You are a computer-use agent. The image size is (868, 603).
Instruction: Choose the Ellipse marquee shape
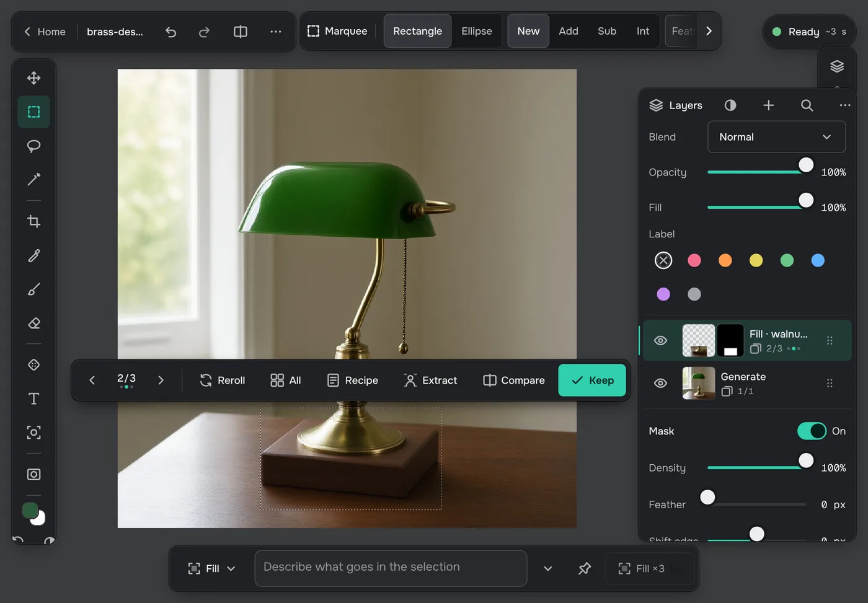(x=477, y=31)
